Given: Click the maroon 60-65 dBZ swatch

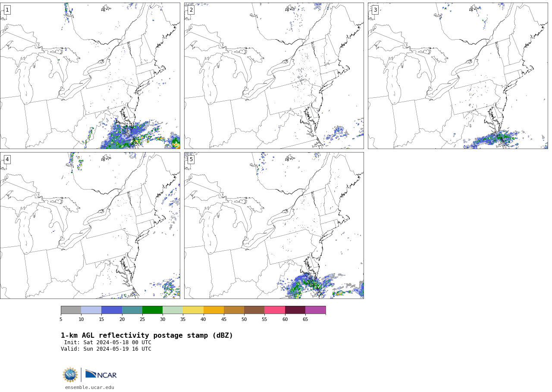Looking at the screenshot, I should 295,310.
